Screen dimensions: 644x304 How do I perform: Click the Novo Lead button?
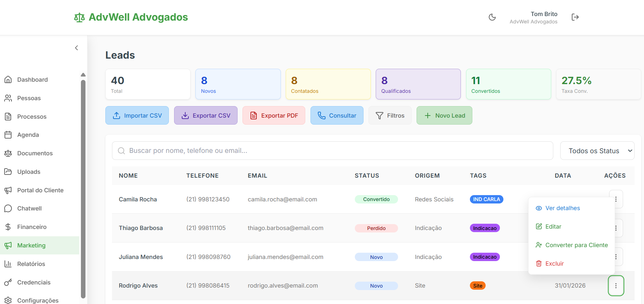444,116
